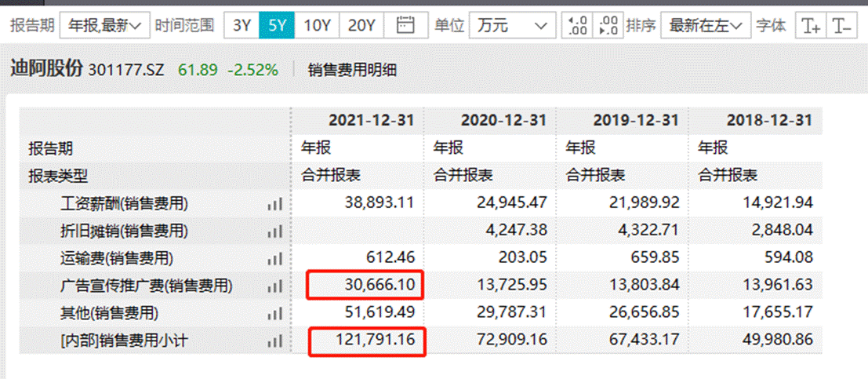This screenshot has width=868, height=379.
Task: Open the 排序 最新在左 dropdown
Action: coord(704,26)
